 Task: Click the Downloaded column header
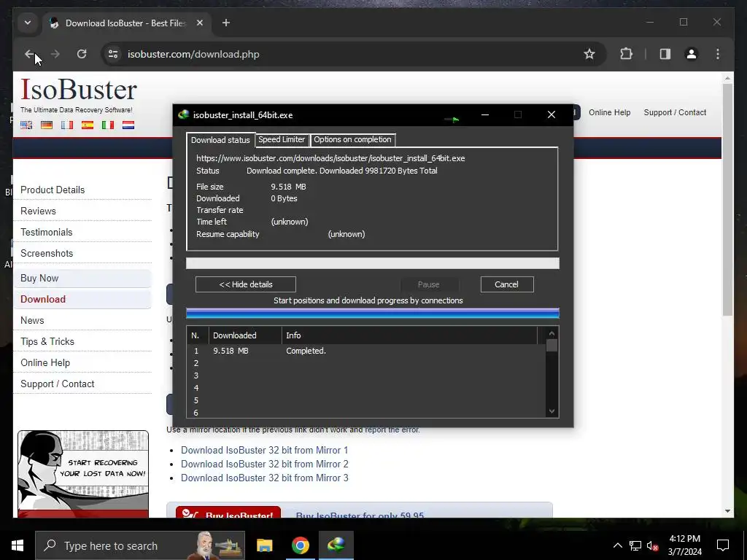[245, 335]
